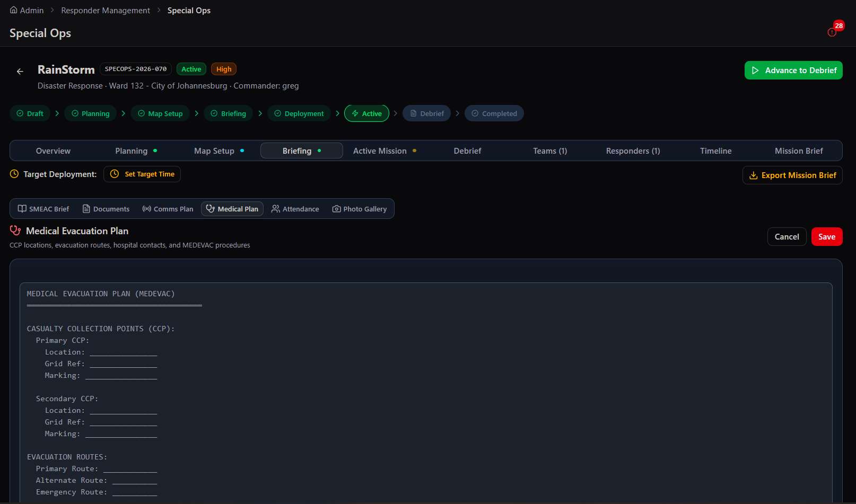856x504 pixels.
Task: Click the Secondary CCP Grid Ref line
Action: point(101,422)
